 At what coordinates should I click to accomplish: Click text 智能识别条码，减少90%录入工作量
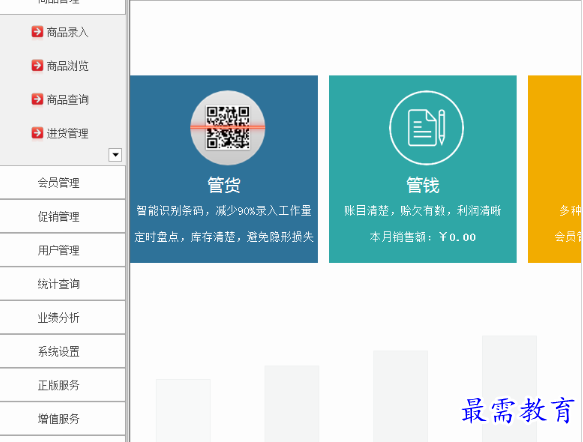[224, 211]
